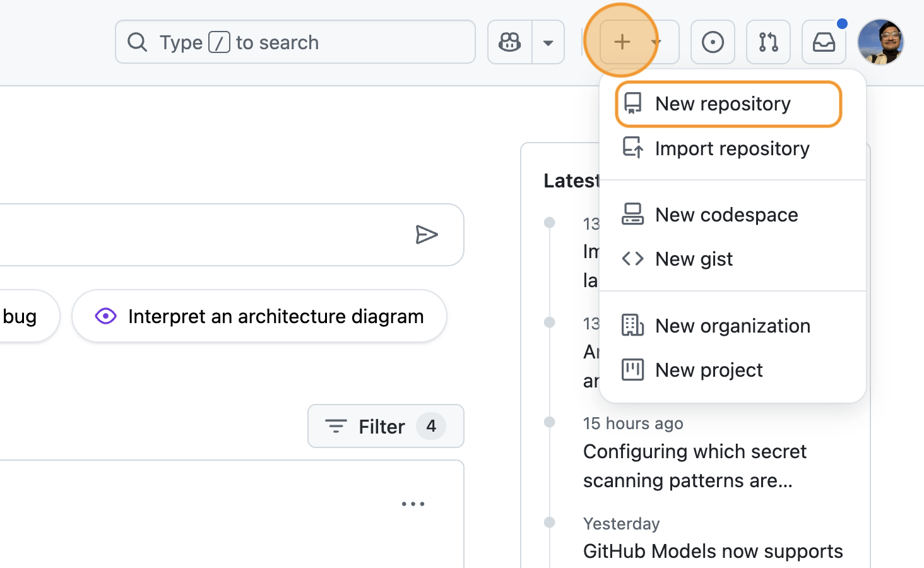Open the Pull requests icon
Image resolution: width=924 pixels, height=568 pixels.
click(768, 42)
